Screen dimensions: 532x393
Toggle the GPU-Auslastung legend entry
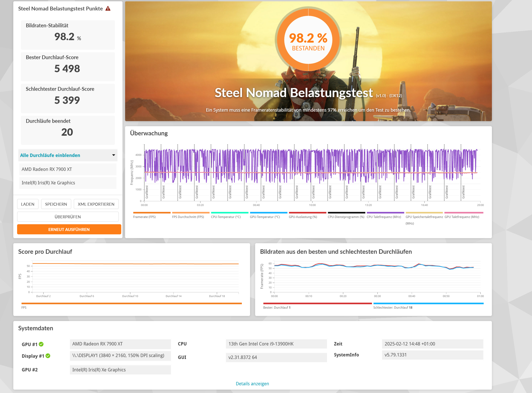[x=307, y=215]
